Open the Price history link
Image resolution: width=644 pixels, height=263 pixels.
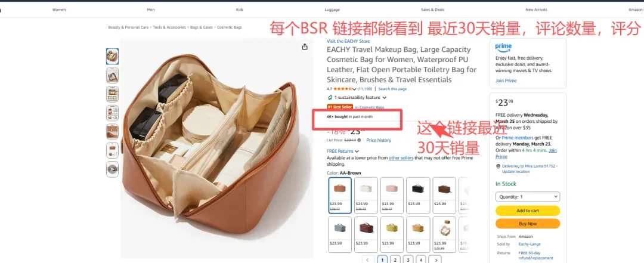(x=379, y=140)
